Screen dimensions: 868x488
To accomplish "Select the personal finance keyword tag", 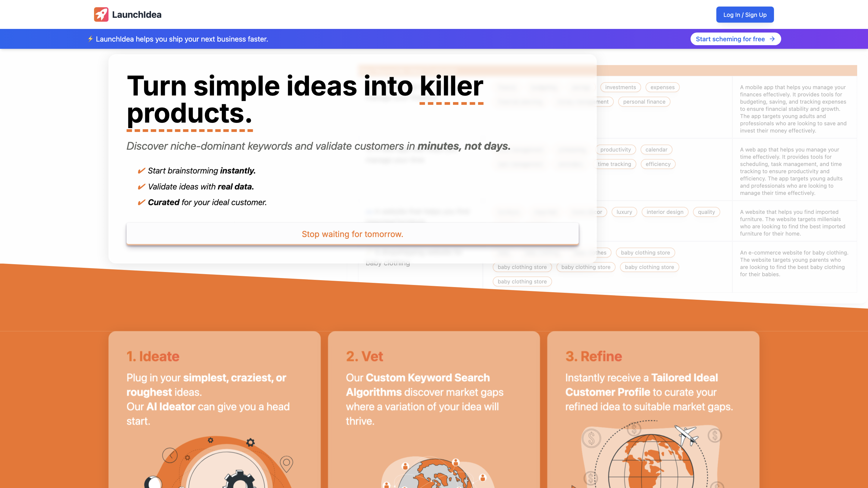I will [x=644, y=102].
